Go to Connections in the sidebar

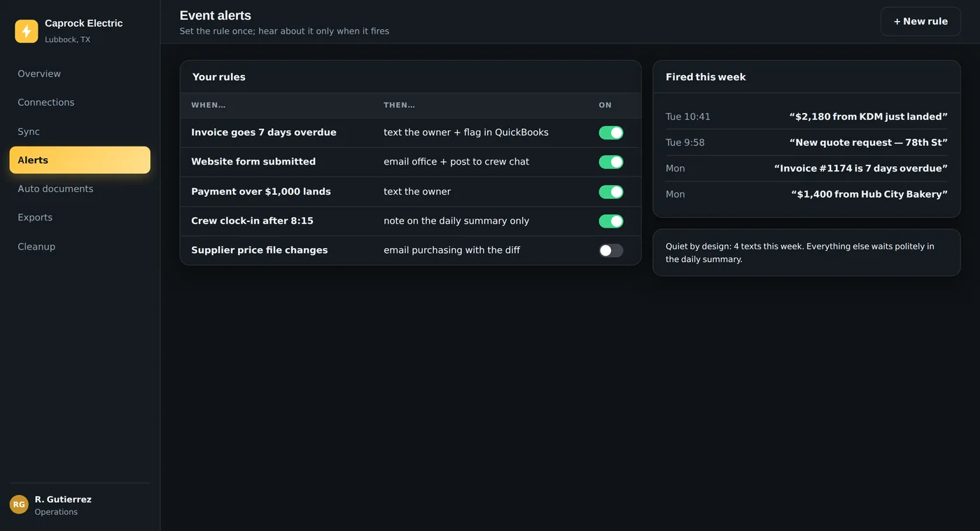point(80,102)
